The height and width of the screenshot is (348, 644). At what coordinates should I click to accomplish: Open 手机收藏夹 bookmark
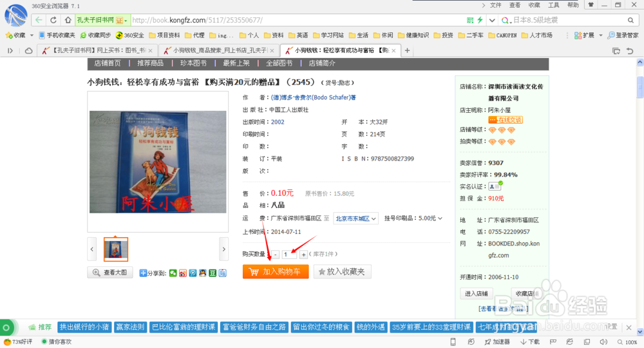point(57,35)
